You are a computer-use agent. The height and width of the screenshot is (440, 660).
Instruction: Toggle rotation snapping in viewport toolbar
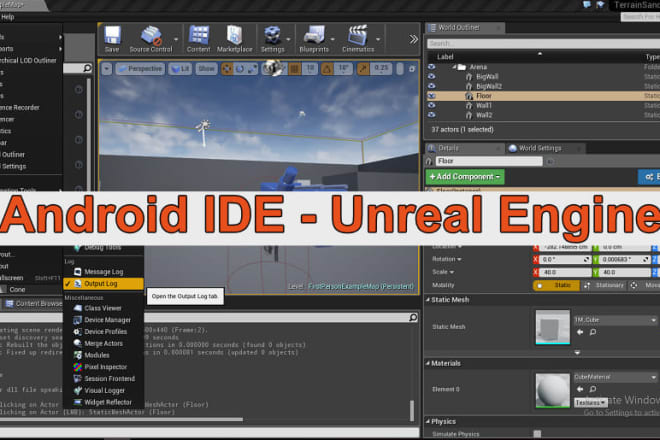pyautogui.click(x=327, y=69)
